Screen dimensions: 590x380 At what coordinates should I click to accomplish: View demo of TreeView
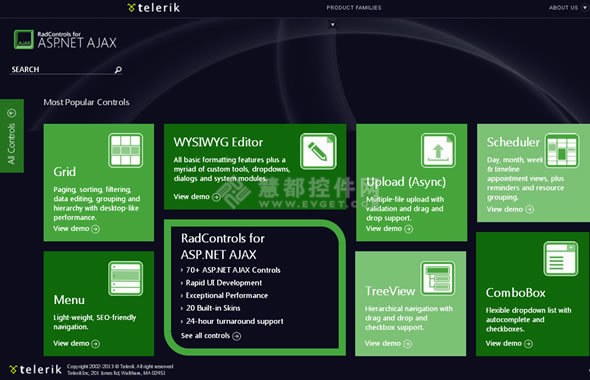(388, 343)
